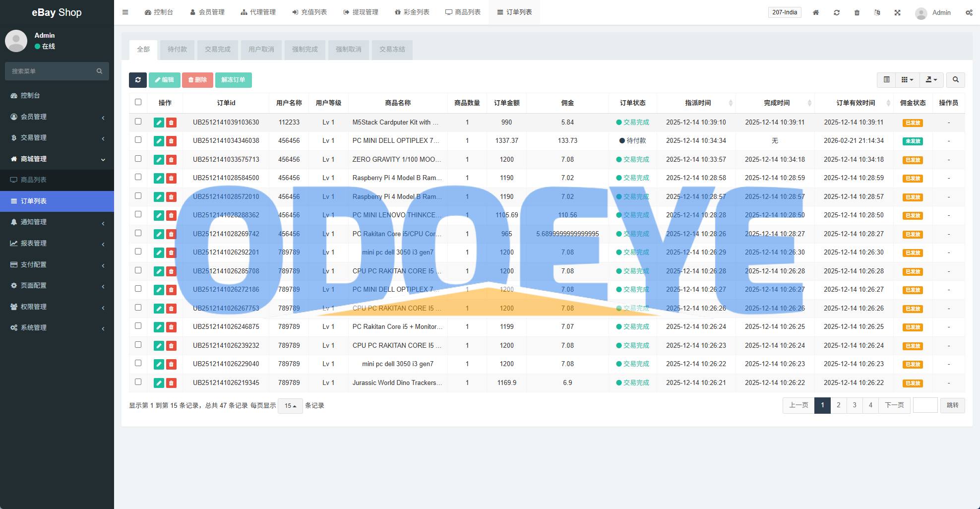
Task: Toggle the card view list icon
Action: (x=887, y=80)
